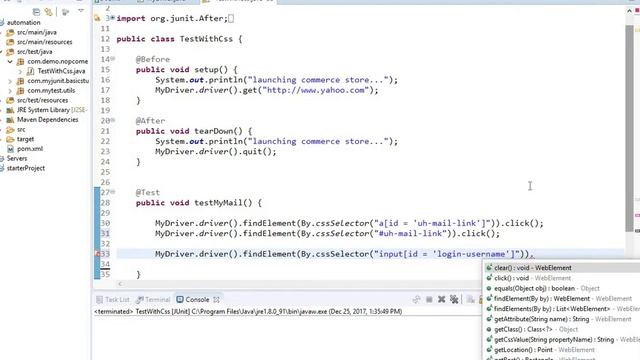This screenshot has height=360, width=640.
Task: Switch to the Task List tab
Action: click(113, 300)
